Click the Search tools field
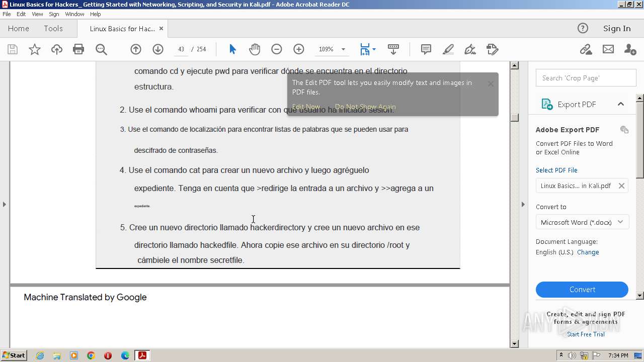Image resolution: width=644 pixels, height=362 pixels. coord(586,78)
